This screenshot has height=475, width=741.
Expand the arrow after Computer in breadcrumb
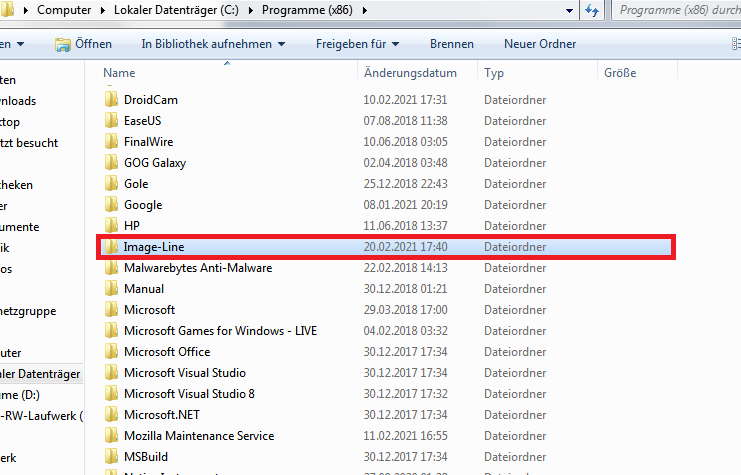[x=103, y=10]
